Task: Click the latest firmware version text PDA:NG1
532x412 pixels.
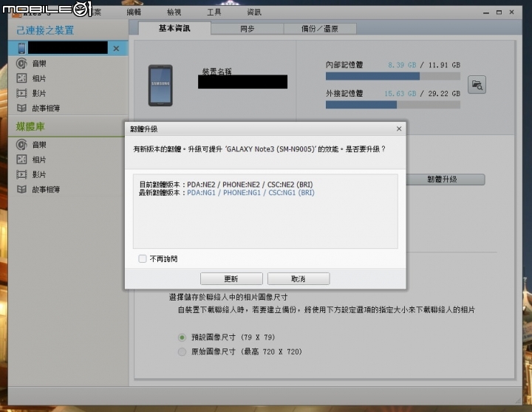Action: [201, 193]
